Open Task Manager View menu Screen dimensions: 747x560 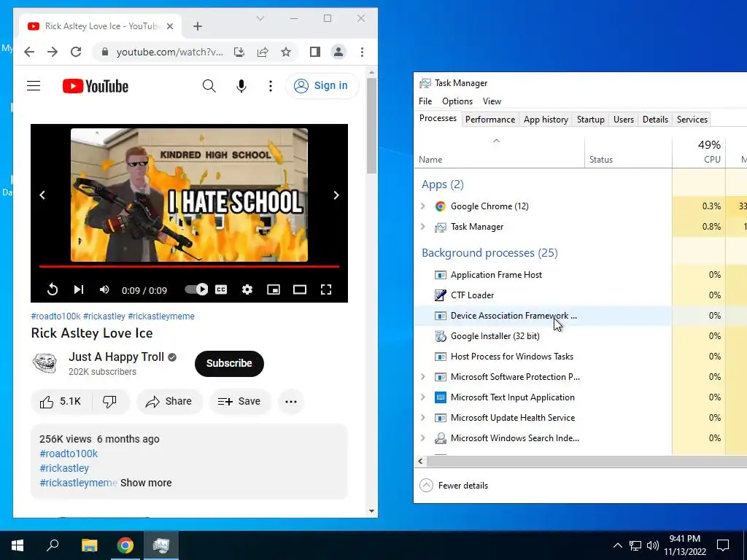492,101
